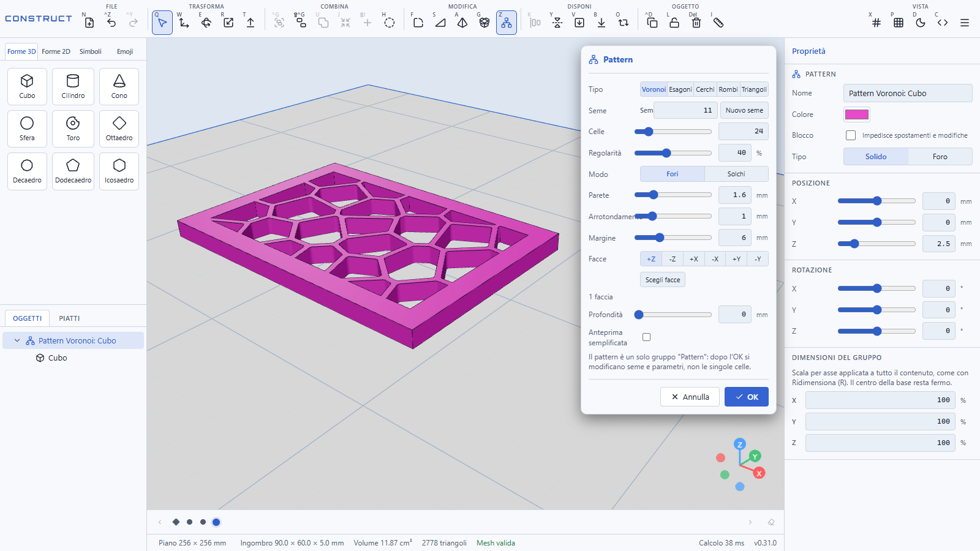
Task: Go to next page arrow in bottom bar
Action: click(x=750, y=522)
